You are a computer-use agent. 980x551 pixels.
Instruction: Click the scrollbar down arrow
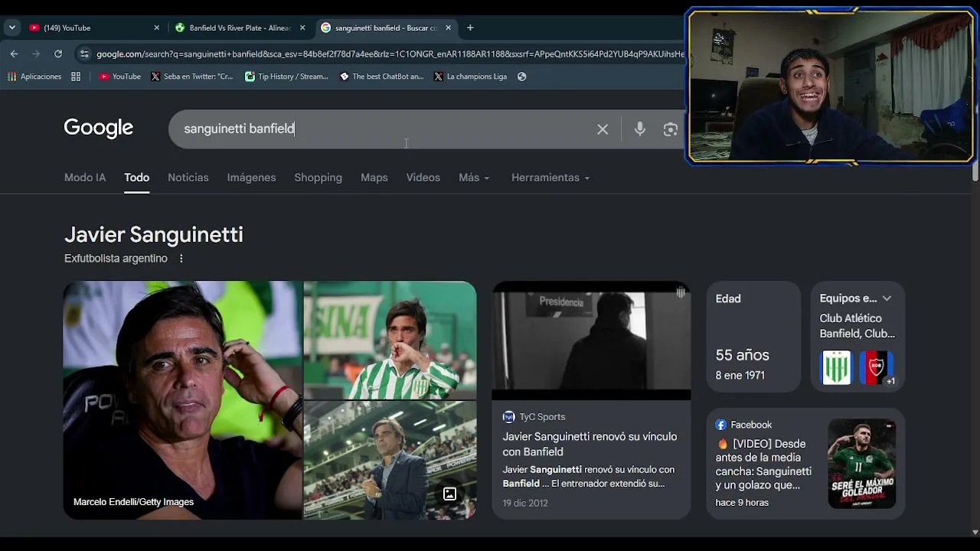click(x=975, y=533)
